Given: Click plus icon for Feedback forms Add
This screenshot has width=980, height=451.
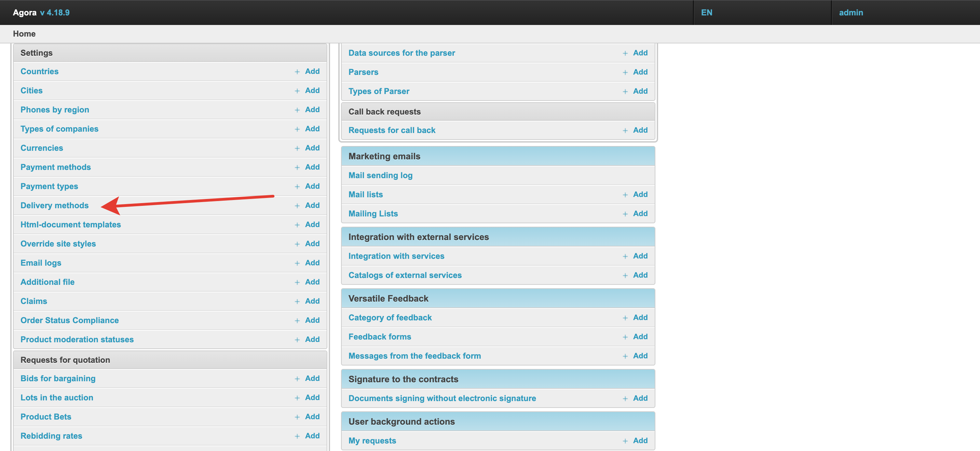Looking at the screenshot, I should [625, 337].
